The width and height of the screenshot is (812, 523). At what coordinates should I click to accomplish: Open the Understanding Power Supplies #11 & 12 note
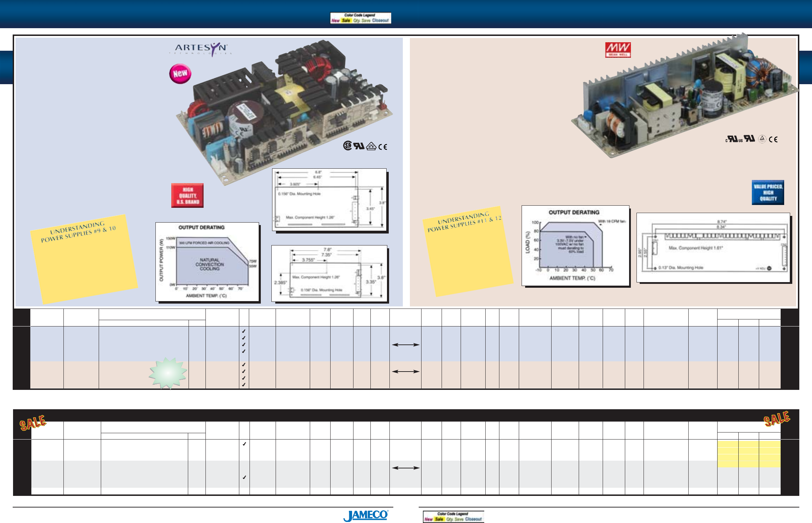(468, 251)
